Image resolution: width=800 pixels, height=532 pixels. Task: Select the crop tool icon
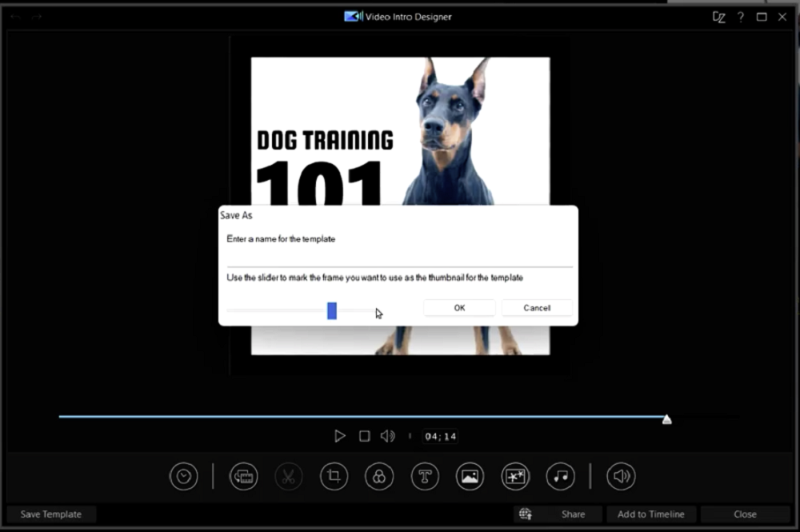[x=334, y=477]
